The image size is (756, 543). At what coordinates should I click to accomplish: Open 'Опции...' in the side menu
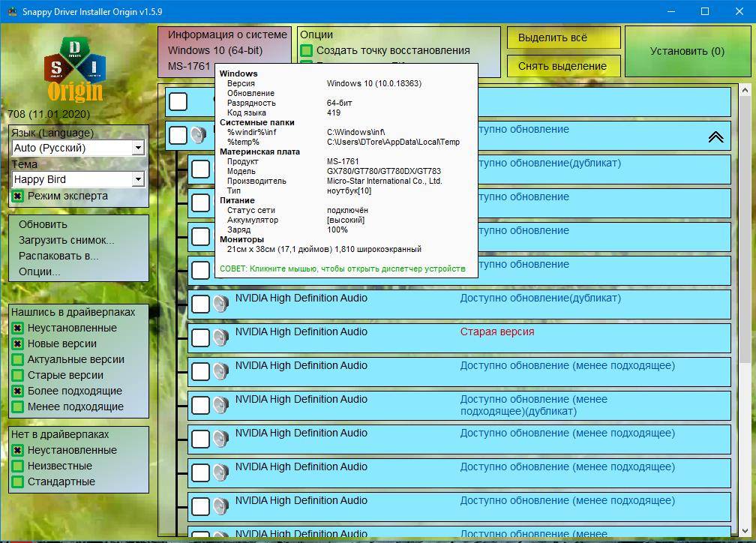tap(39, 272)
